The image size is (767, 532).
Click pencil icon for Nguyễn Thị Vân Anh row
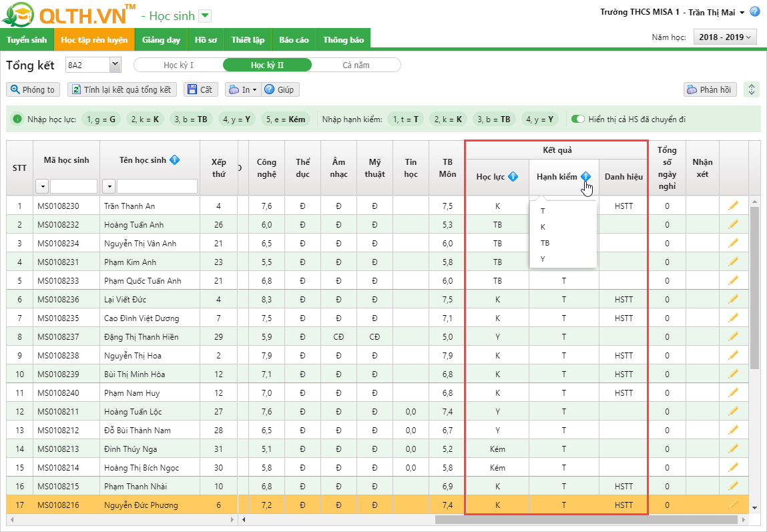[x=733, y=243]
